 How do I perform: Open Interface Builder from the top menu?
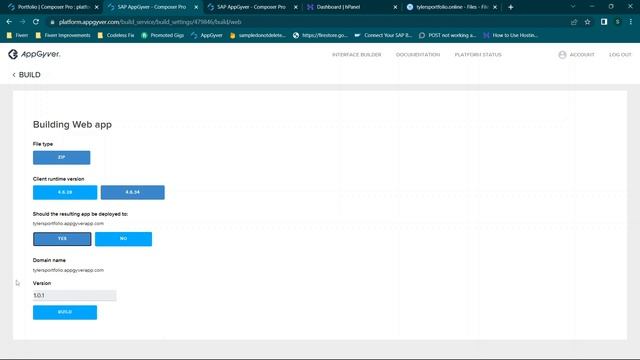[356, 55]
